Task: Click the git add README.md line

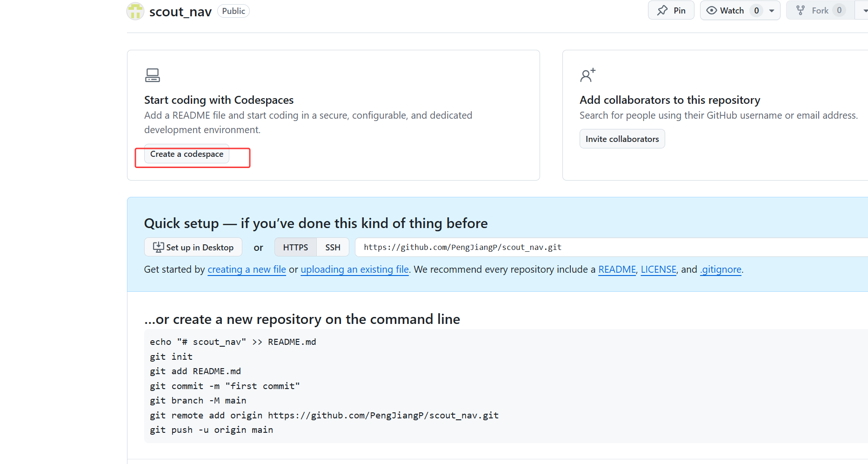Action: point(195,371)
